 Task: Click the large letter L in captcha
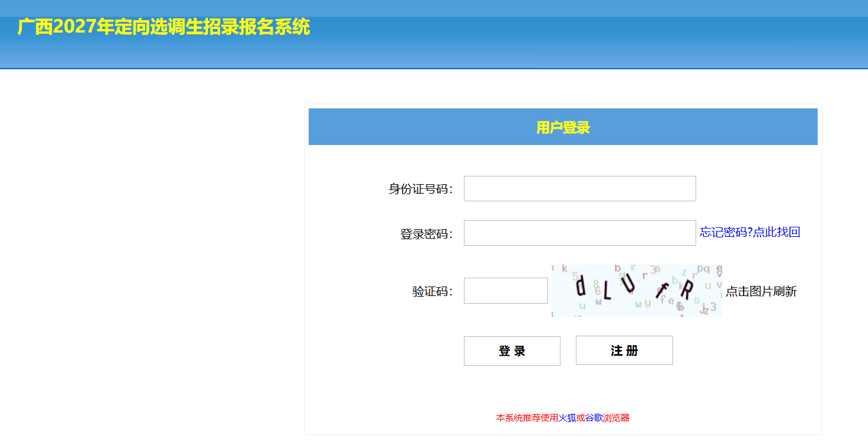(x=607, y=290)
